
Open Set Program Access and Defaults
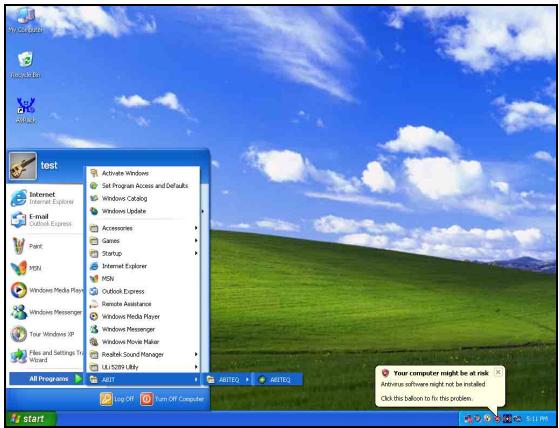(x=143, y=186)
